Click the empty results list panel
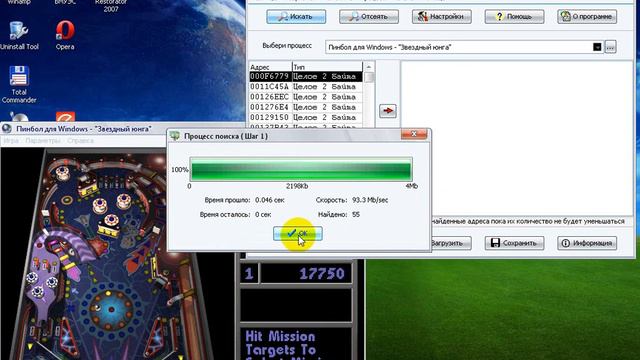Screen dimensions: 640x360 tap(517, 138)
